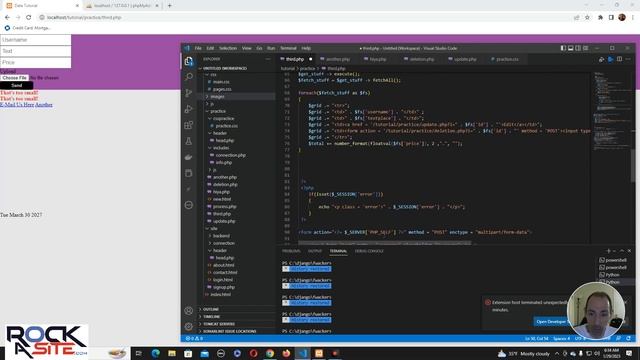This screenshot has height=360, width=640.
Task: Open deletion.php file in Explorer
Action: [225, 184]
